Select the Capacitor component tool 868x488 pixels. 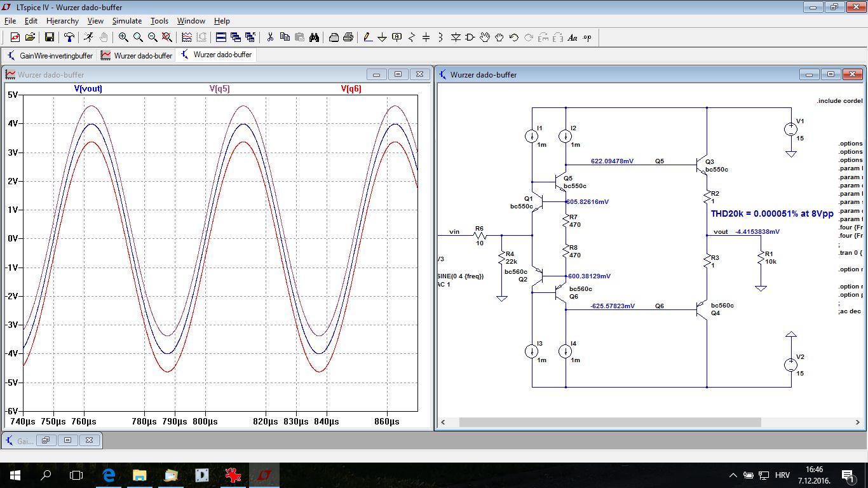pyautogui.click(x=426, y=37)
